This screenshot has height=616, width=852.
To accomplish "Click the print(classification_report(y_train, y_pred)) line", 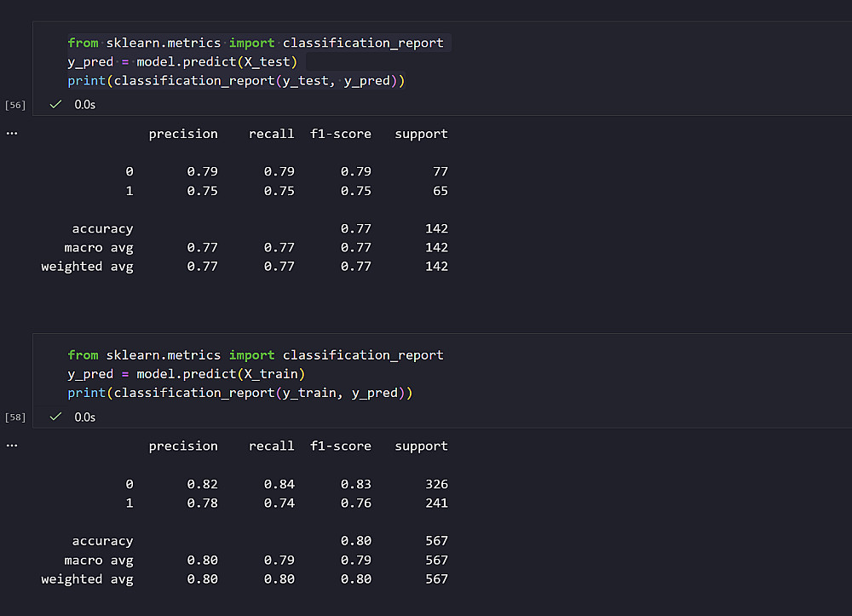I will point(239,393).
